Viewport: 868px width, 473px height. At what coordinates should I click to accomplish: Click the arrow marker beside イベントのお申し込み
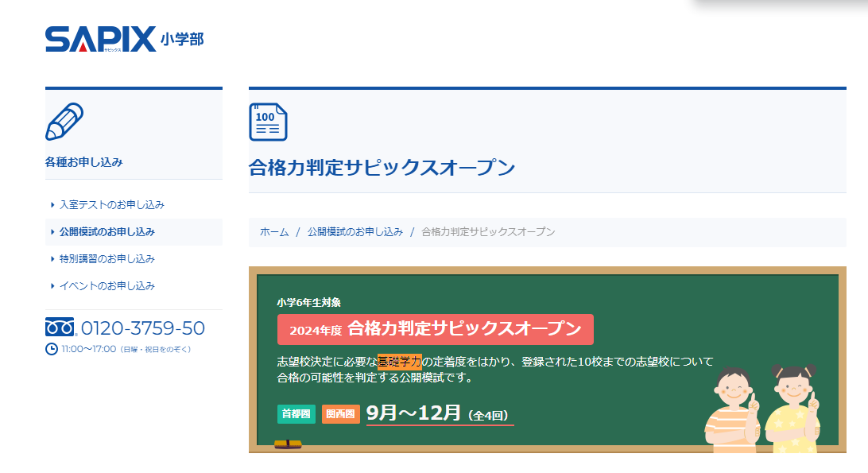[52, 285]
